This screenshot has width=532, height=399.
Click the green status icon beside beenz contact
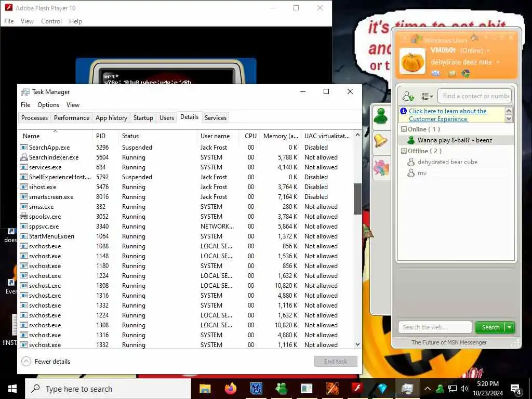(x=411, y=140)
